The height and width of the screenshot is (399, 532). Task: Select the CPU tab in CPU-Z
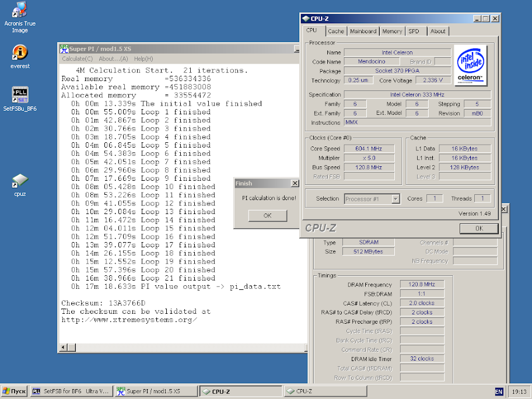click(312, 30)
